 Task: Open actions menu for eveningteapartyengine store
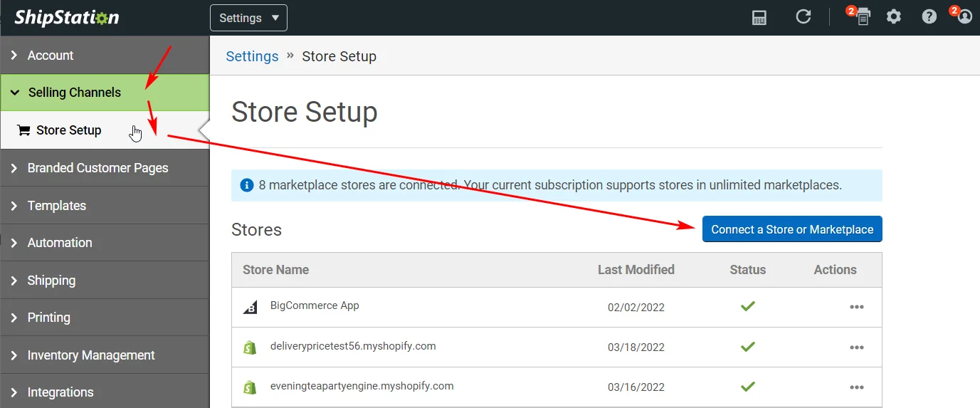857,387
